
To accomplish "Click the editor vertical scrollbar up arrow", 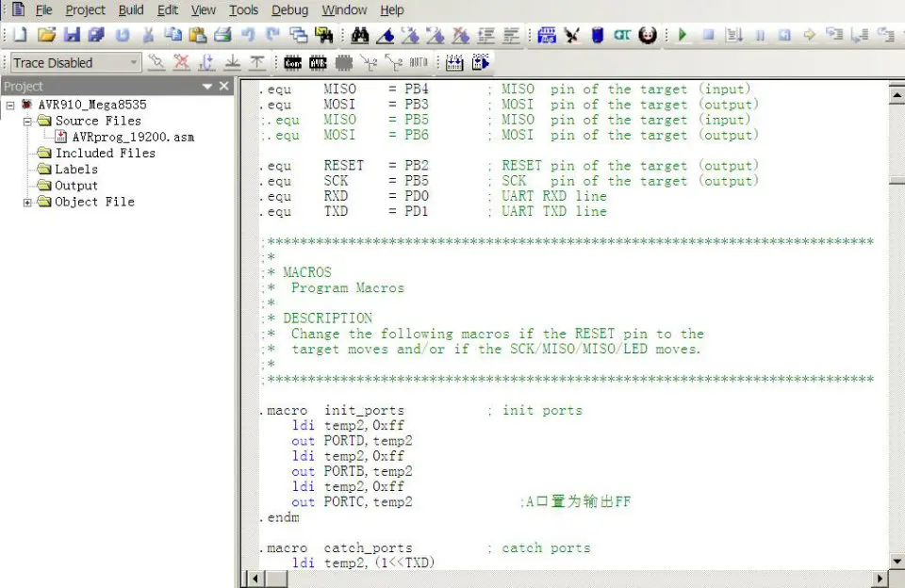I will 897,94.
